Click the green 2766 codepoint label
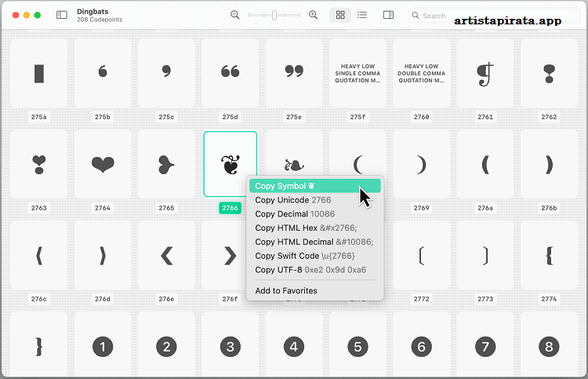The height and width of the screenshot is (379, 588). [x=230, y=208]
